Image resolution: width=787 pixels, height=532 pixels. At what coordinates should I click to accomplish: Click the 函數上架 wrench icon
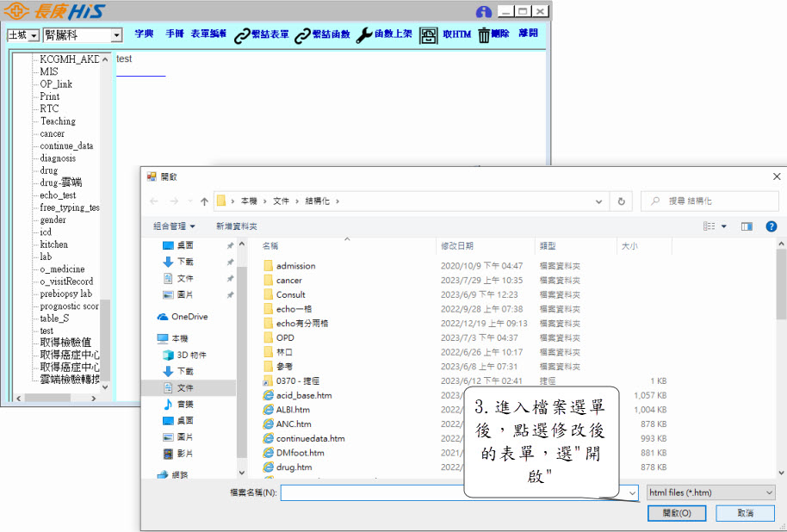coord(364,35)
